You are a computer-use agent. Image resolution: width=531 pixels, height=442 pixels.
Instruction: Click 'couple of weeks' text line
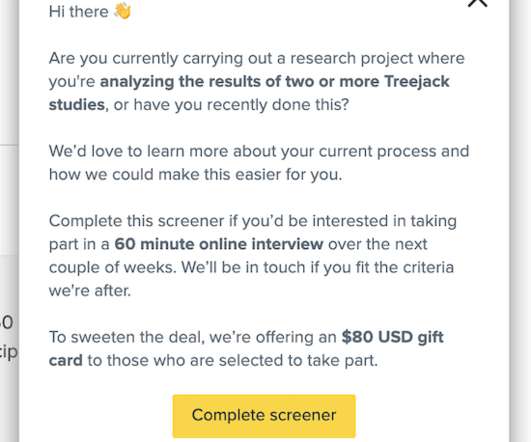coord(251,268)
